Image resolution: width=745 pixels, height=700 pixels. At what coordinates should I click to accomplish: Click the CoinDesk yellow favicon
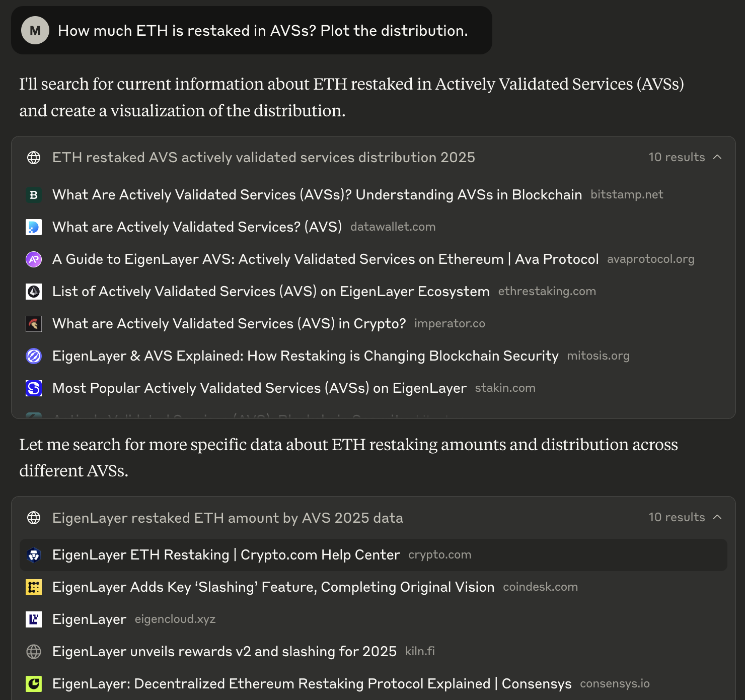[34, 587]
